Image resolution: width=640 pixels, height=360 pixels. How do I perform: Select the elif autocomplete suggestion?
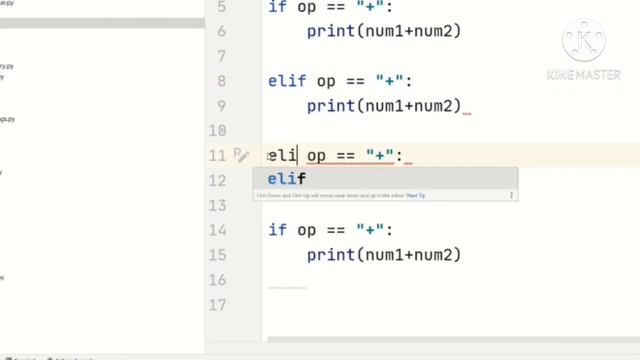385,178
